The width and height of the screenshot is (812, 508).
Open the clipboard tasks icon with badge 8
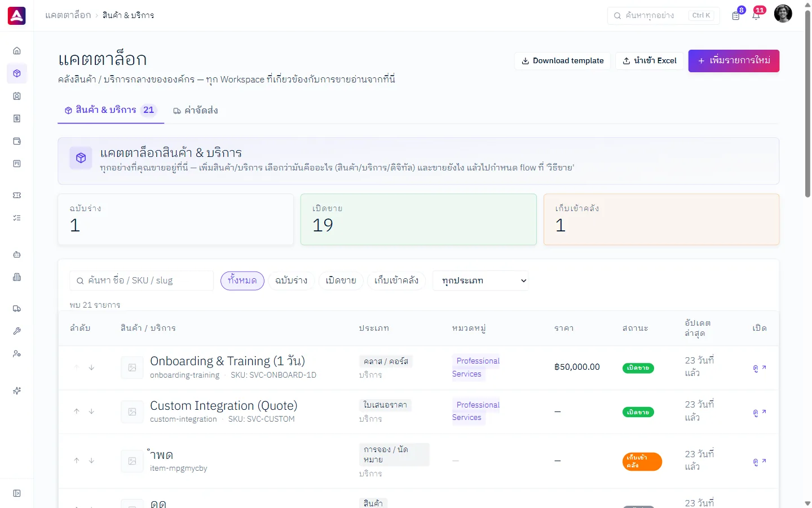[736, 16]
